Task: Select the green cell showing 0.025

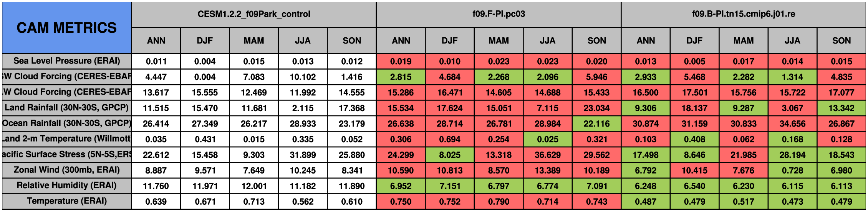Action: 547,139
